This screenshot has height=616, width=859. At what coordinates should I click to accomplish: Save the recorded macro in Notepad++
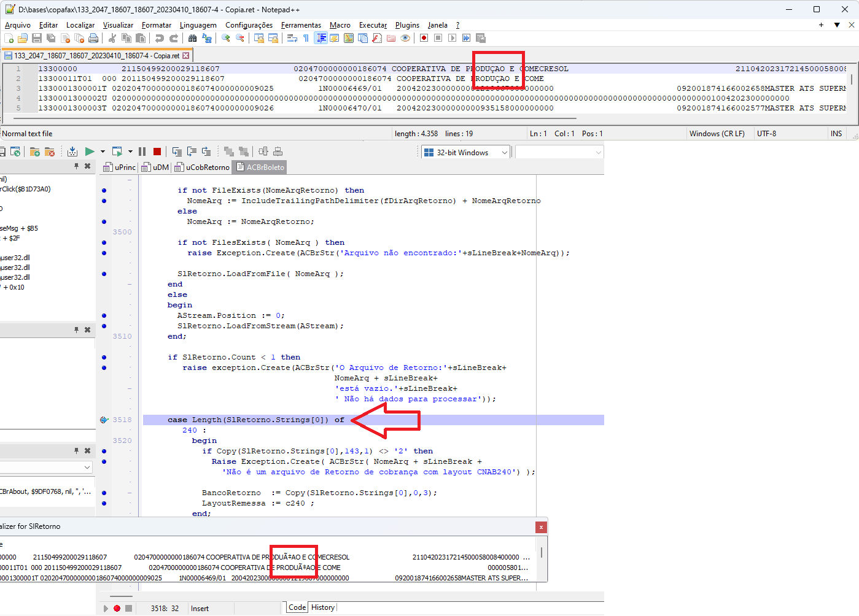[x=481, y=38]
